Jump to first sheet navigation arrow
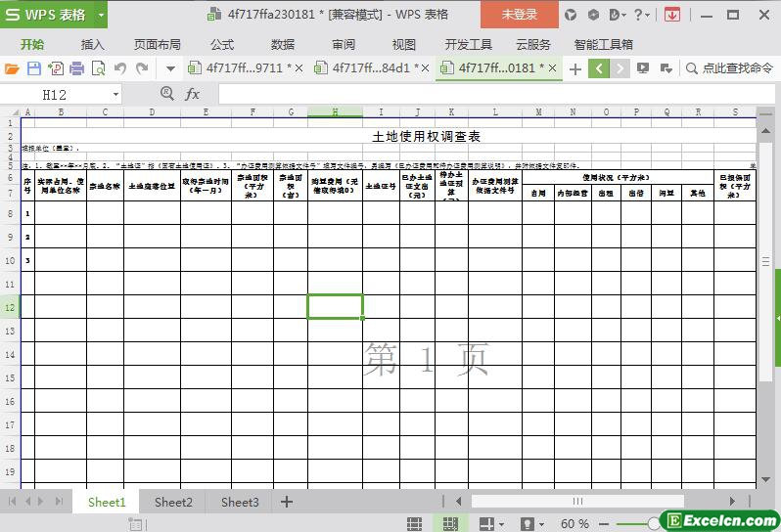 [13, 501]
